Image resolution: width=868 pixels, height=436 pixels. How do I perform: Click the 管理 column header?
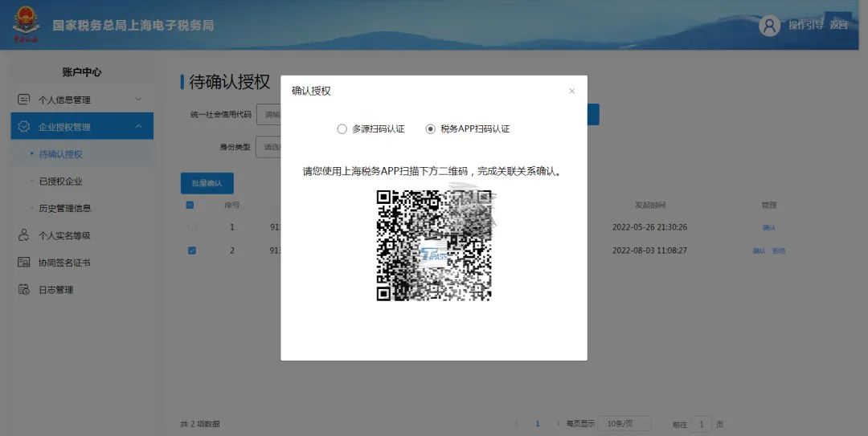[769, 205]
